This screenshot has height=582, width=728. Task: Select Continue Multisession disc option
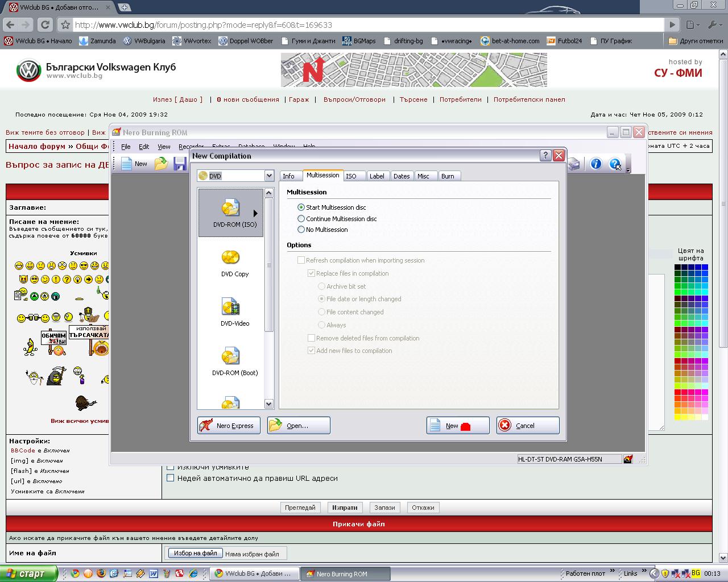pos(301,219)
